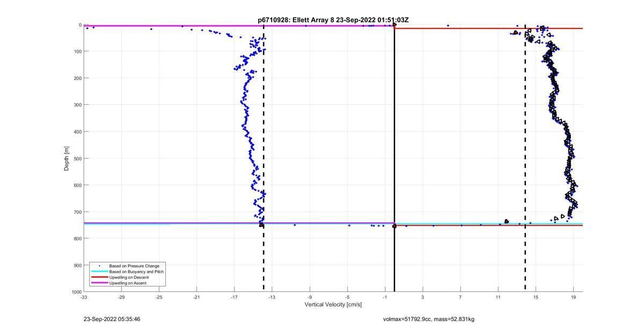Click the x-axis tick label '-33'

(x=84, y=297)
